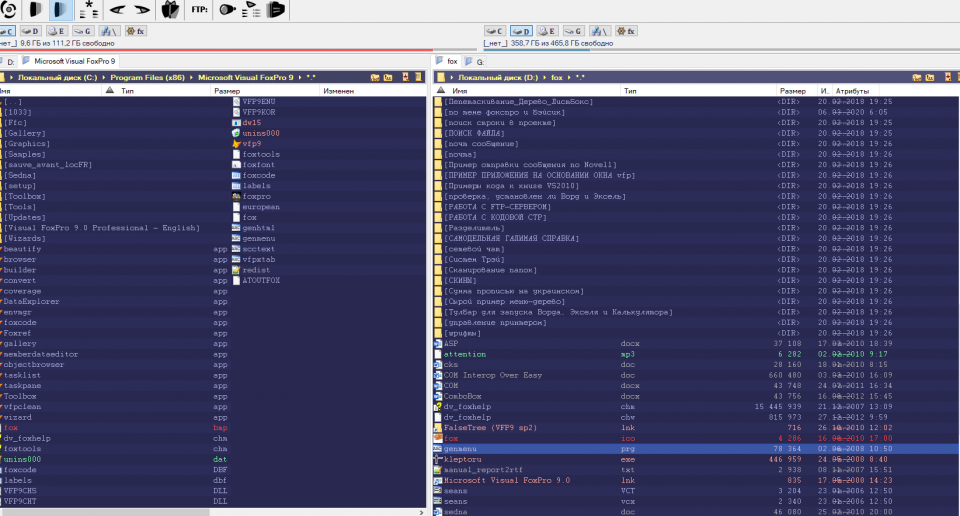Screen dimensions: 960x516
Task: Click the refresh panel icon in toolbar
Action: click(x=8, y=11)
